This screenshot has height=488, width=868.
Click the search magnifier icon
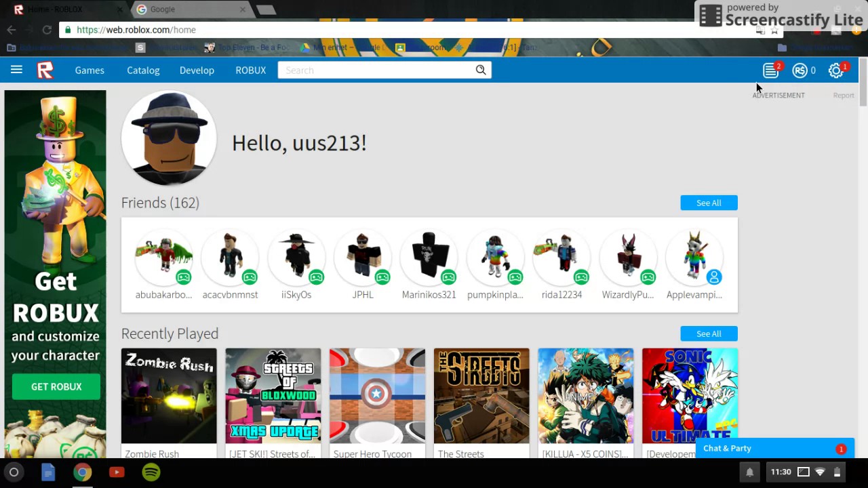click(481, 70)
